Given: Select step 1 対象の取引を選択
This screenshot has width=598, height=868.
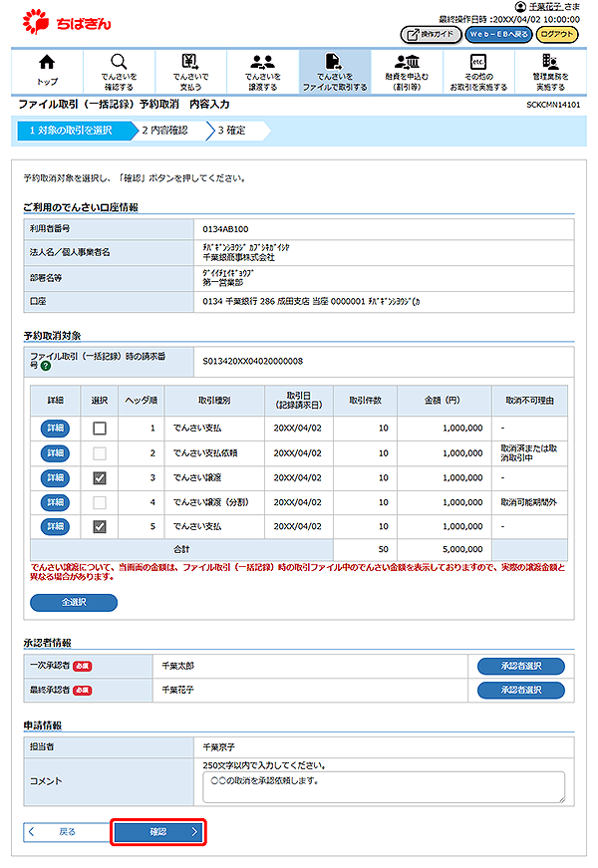Looking at the screenshot, I should coord(78,131).
